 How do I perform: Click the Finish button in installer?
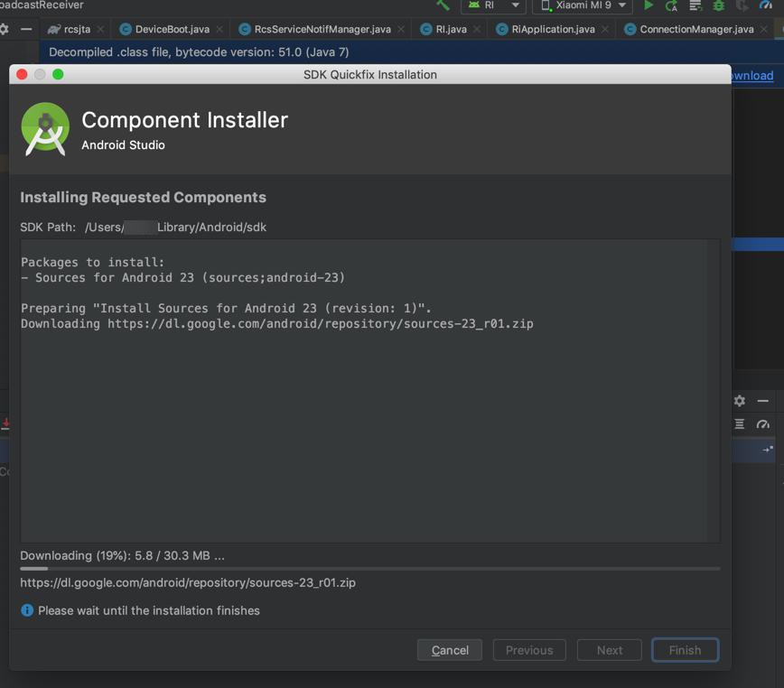685,650
